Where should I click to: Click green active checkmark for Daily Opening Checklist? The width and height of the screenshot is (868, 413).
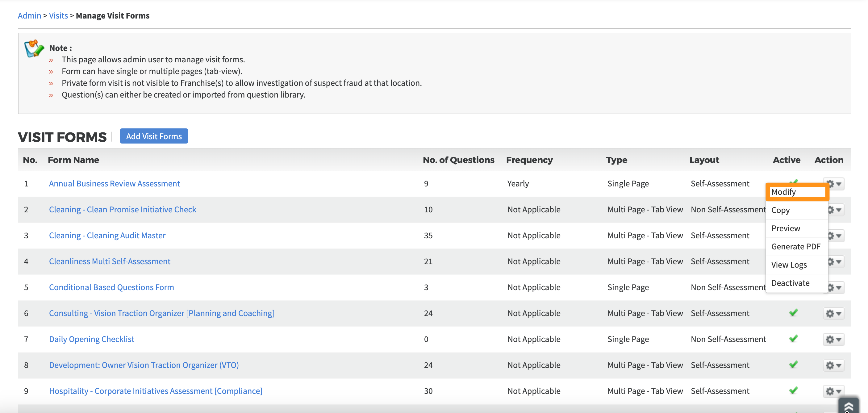(793, 339)
